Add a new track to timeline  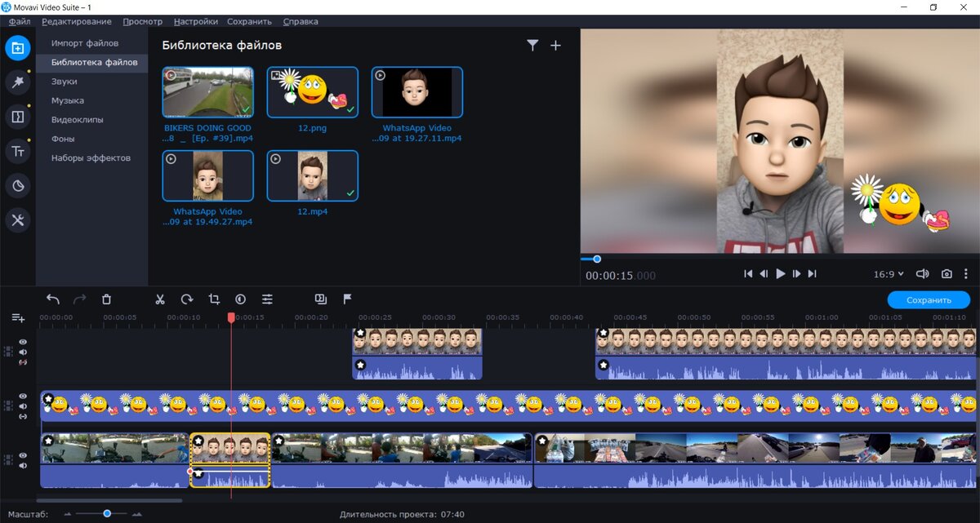pyautogui.click(x=18, y=317)
